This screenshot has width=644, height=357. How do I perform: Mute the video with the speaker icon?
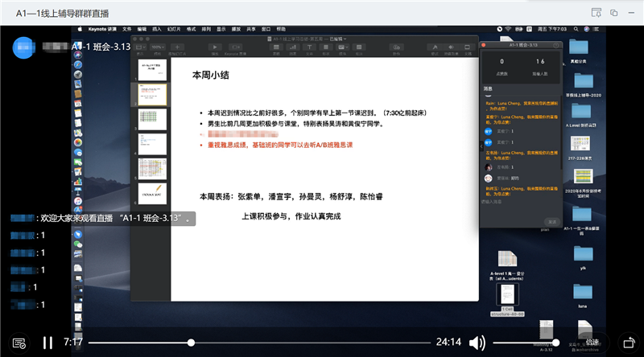(x=477, y=343)
